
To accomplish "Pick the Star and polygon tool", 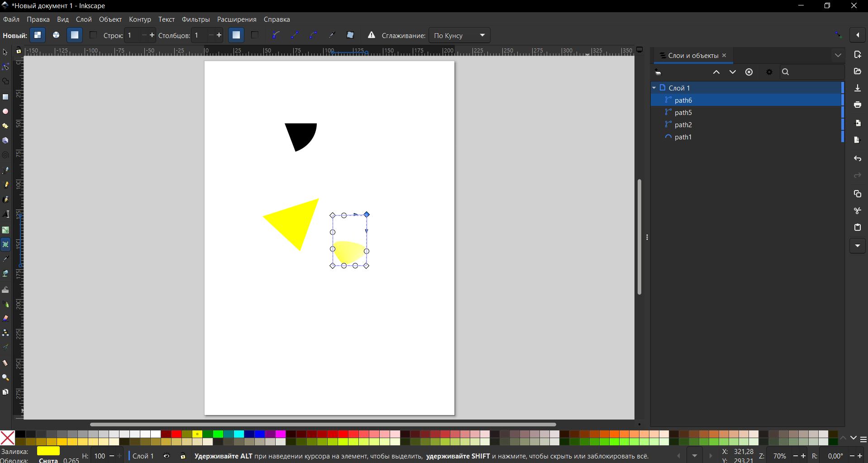I will 5,126.
